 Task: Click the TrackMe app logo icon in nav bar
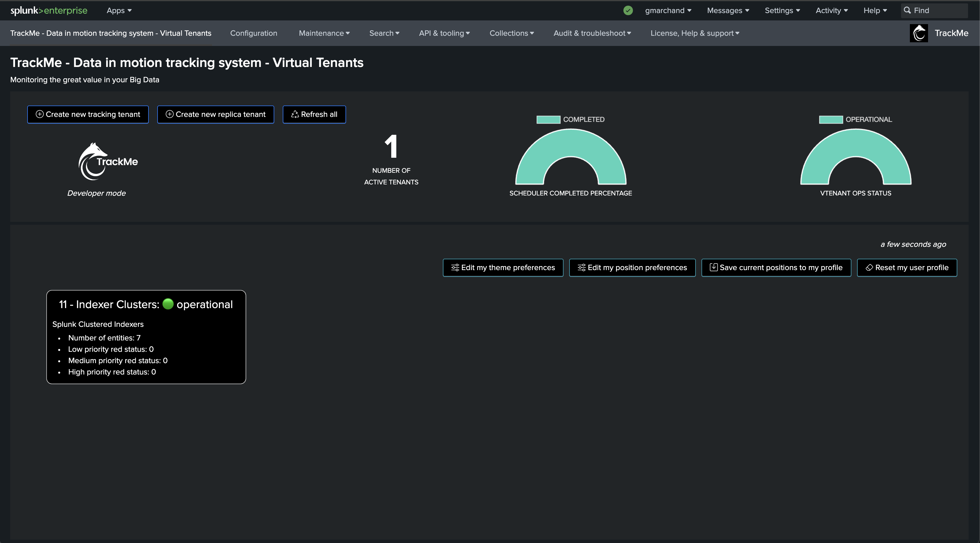coord(919,33)
